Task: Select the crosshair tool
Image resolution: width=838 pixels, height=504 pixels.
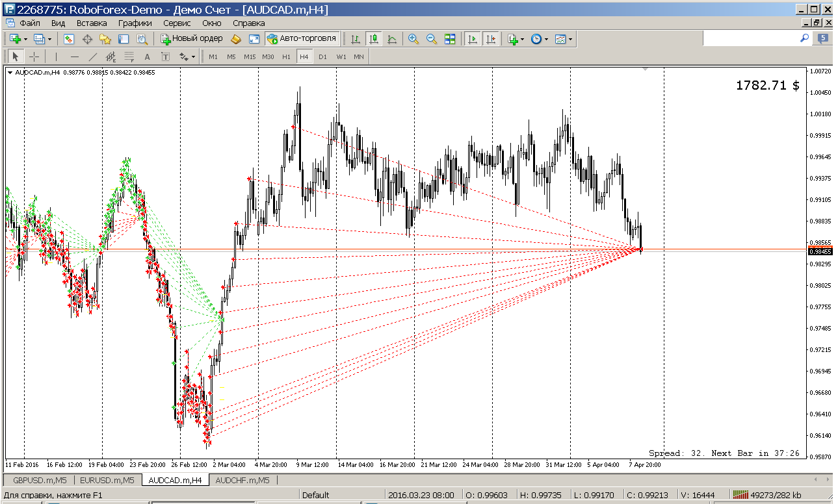Action: 34,57
